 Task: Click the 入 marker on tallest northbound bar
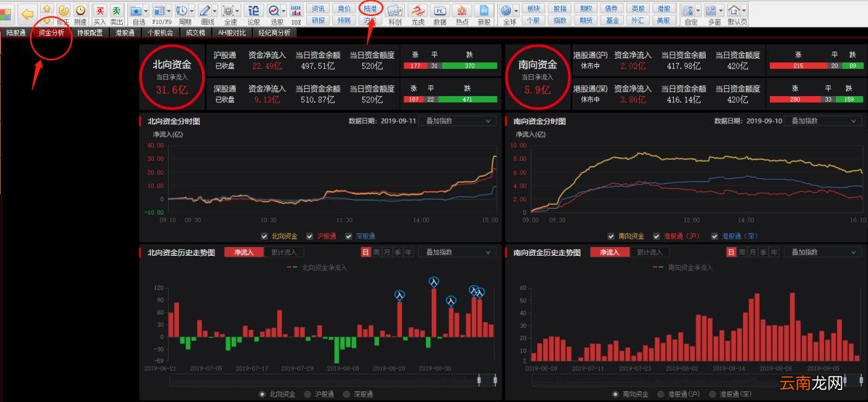434,282
